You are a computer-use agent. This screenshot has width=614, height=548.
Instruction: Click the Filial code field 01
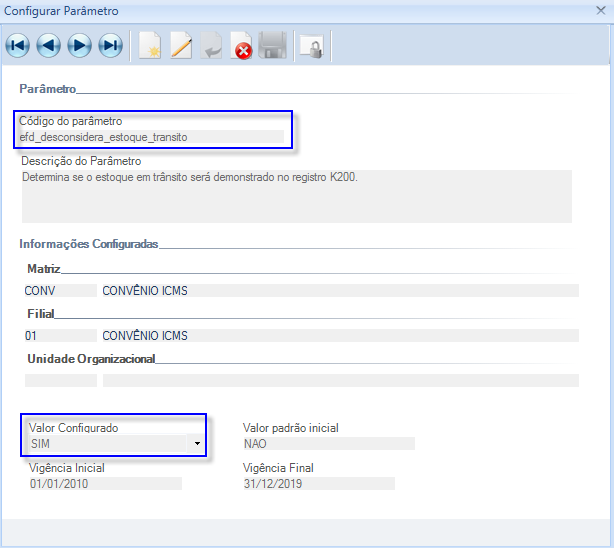pyautogui.click(x=60, y=336)
